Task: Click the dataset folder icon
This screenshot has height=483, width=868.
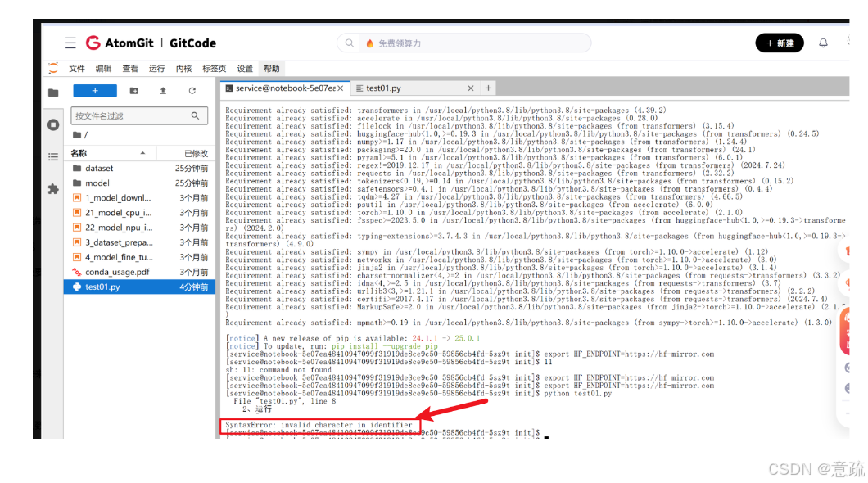Action: click(77, 168)
